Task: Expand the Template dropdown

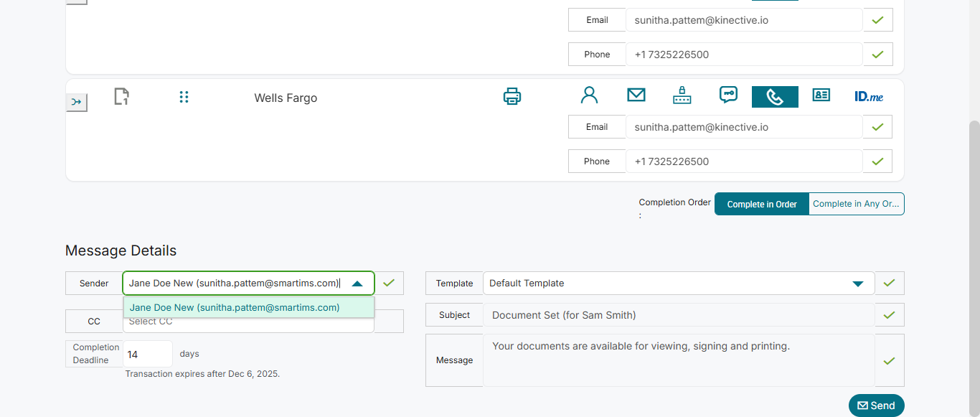Action: click(x=857, y=284)
